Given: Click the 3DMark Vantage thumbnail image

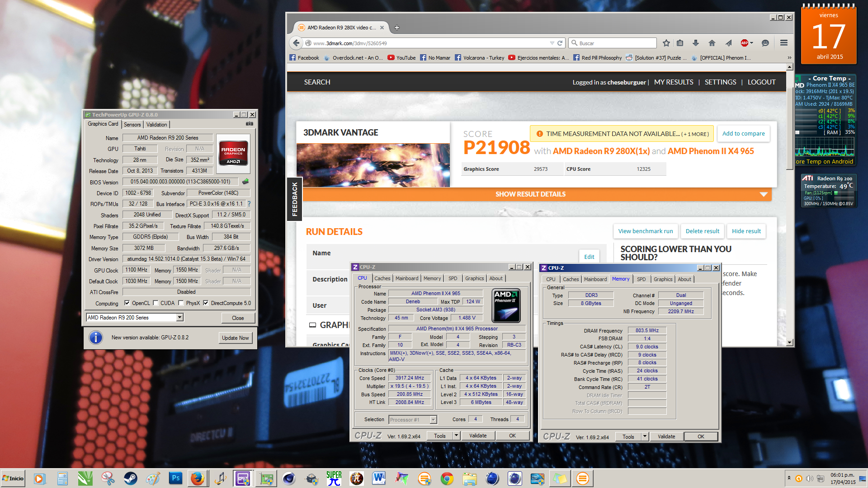Looking at the screenshot, I should (373, 165).
